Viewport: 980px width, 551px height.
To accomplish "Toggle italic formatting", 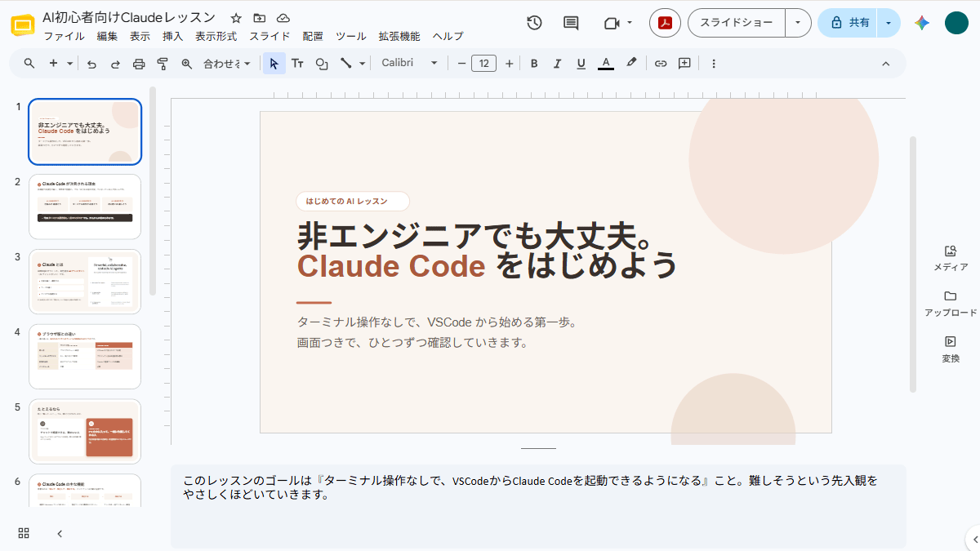I will pyautogui.click(x=558, y=63).
